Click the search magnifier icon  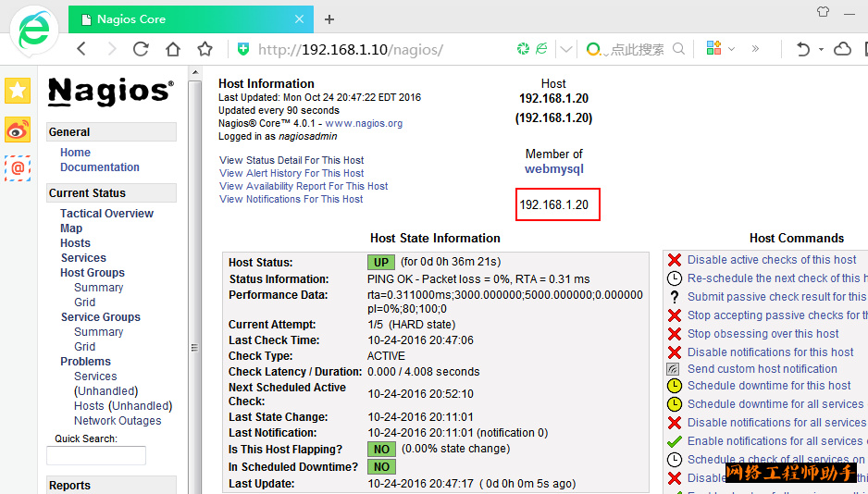coord(678,49)
